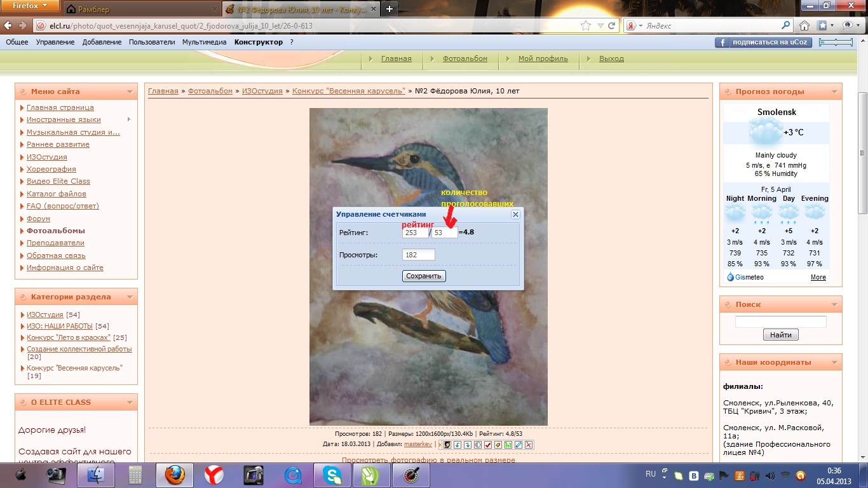The width and height of the screenshot is (868, 488).
Task: Open ИЗОстудия in the site menu
Action: coord(47,157)
